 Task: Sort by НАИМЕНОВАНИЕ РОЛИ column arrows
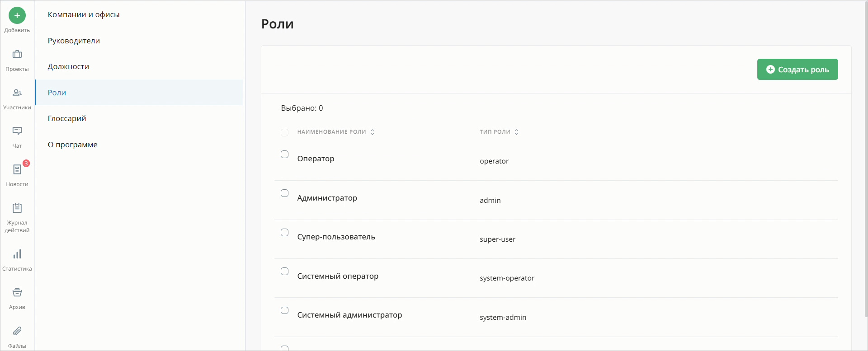point(373,132)
